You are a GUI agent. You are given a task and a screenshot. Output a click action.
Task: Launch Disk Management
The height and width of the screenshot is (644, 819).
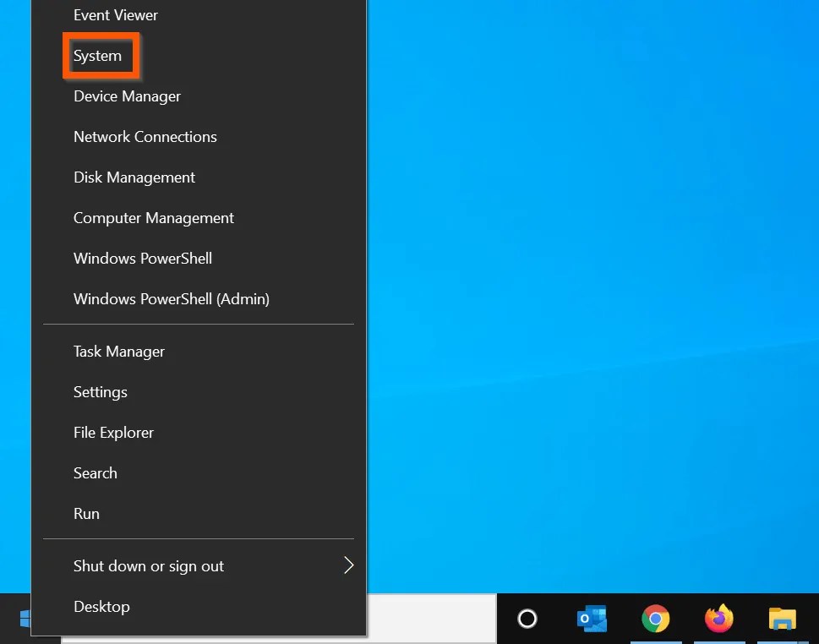tap(134, 177)
